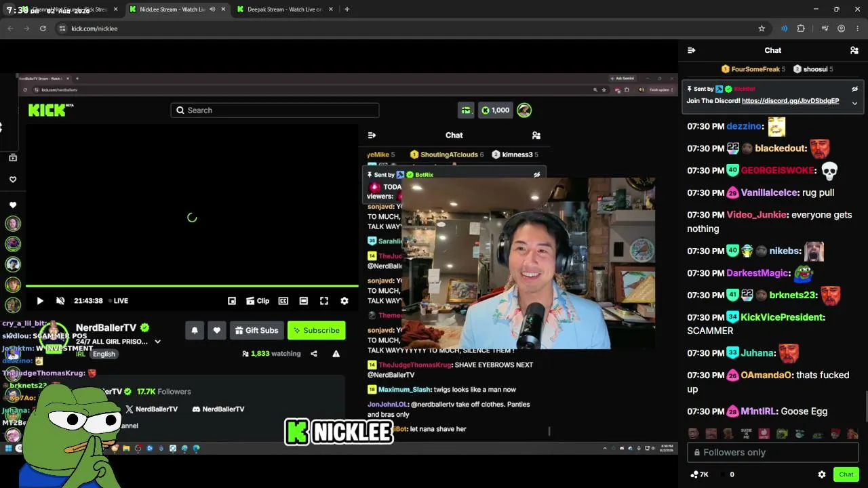Click the green Chat send button
Image resolution: width=868 pixels, height=488 pixels.
pyautogui.click(x=846, y=474)
